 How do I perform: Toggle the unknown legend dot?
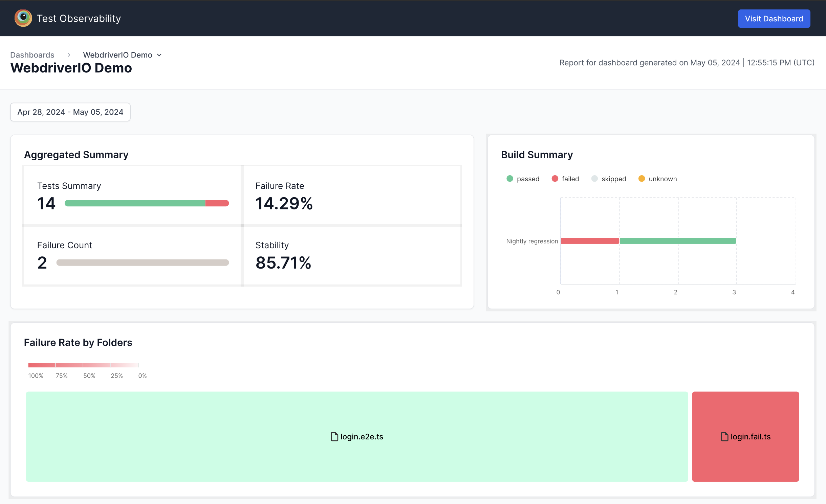[x=642, y=179]
